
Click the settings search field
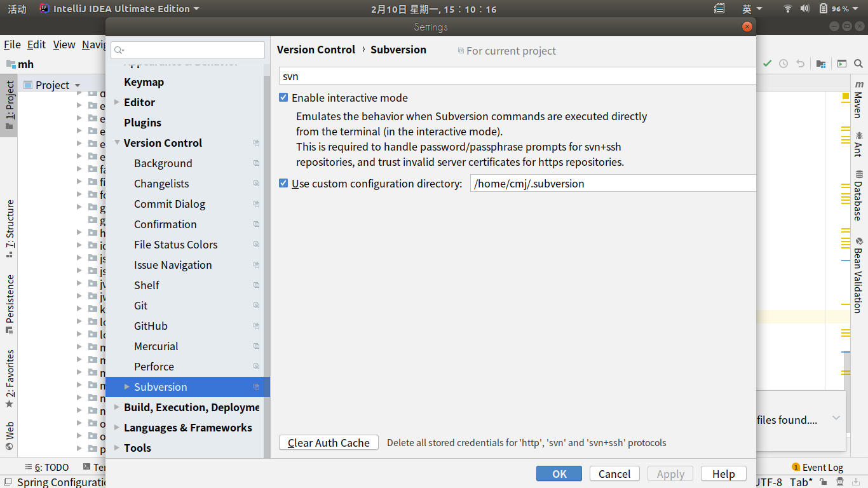187,50
